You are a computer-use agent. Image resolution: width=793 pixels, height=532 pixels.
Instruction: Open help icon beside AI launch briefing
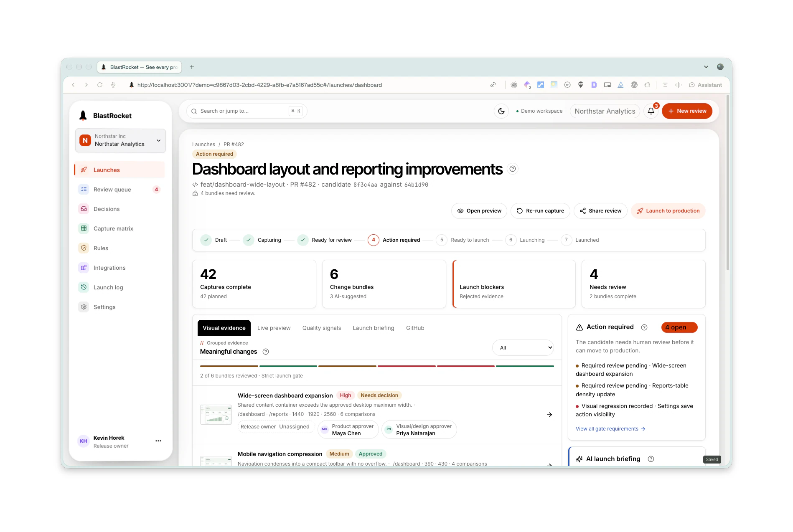(x=651, y=459)
